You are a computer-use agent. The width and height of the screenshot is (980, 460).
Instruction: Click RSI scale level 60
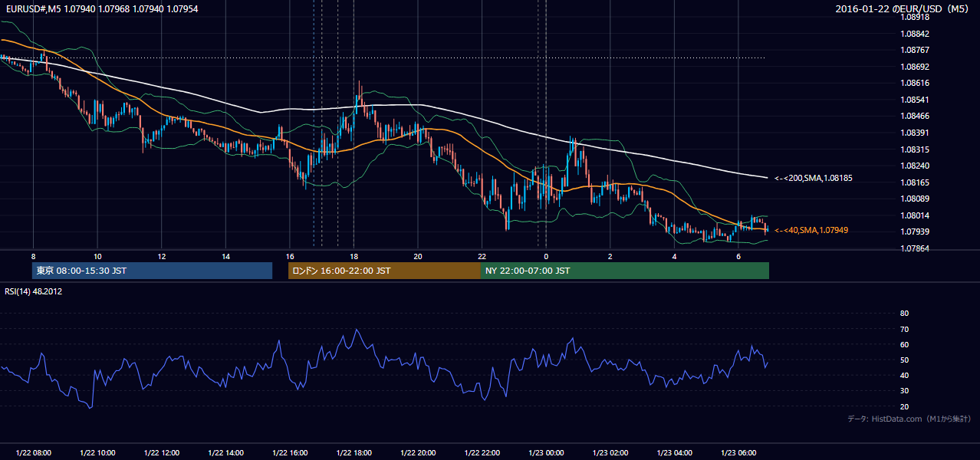pos(904,344)
